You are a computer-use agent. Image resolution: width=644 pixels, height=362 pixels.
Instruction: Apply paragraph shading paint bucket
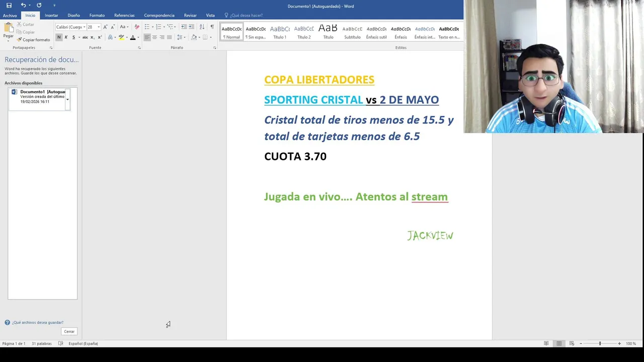194,37
